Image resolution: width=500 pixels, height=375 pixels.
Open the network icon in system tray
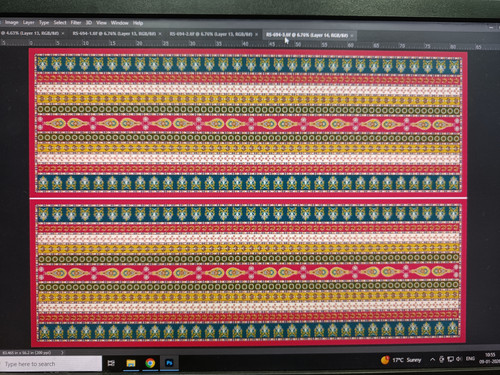point(450,359)
